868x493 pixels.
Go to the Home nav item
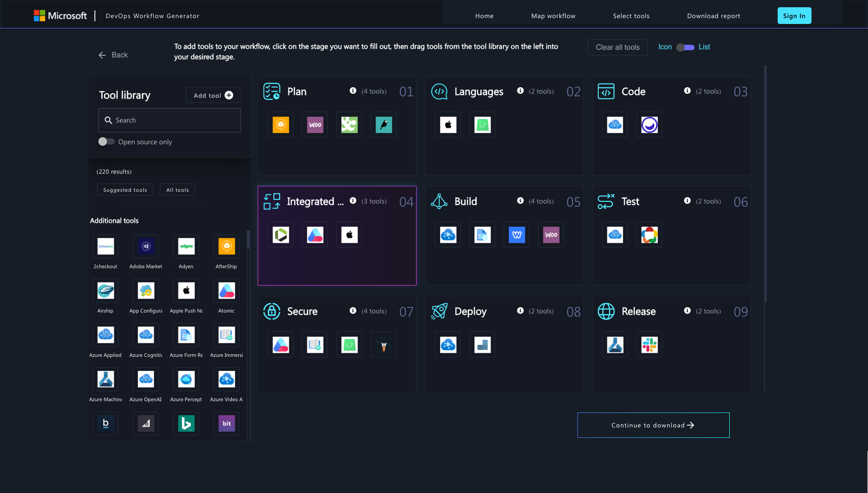coord(484,16)
